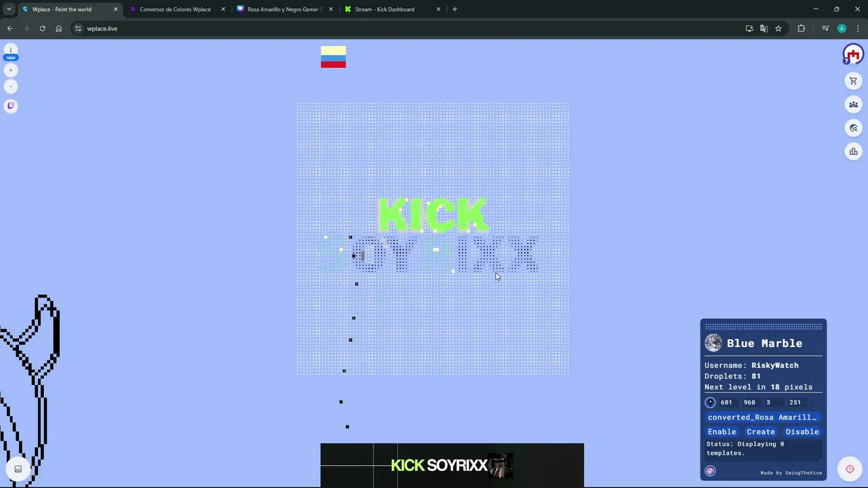868x488 pixels.
Task: Switch to Rosa Amarillo y Negro Gamer tab
Action: coord(285,9)
